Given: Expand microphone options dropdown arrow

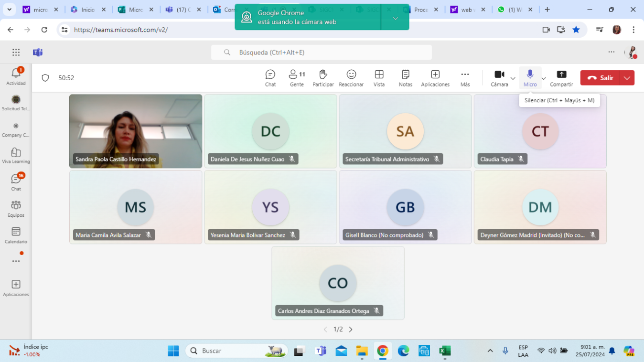Looking at the screenshot, I should pos(544,78).
